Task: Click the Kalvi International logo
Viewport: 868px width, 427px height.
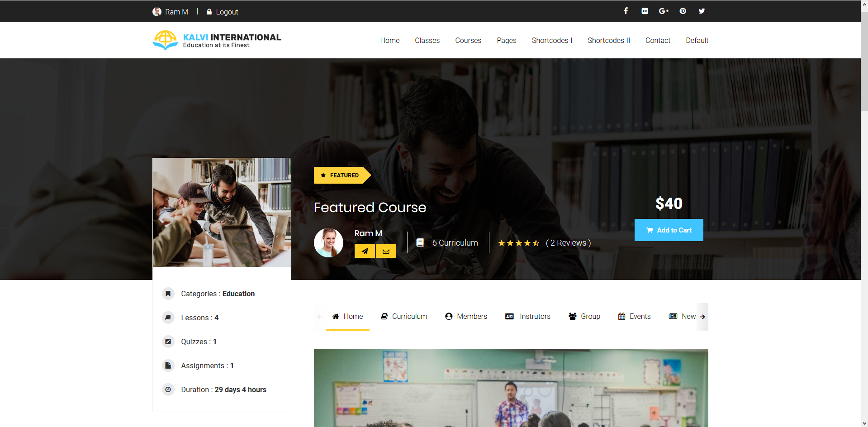Action: coord(217,40)
